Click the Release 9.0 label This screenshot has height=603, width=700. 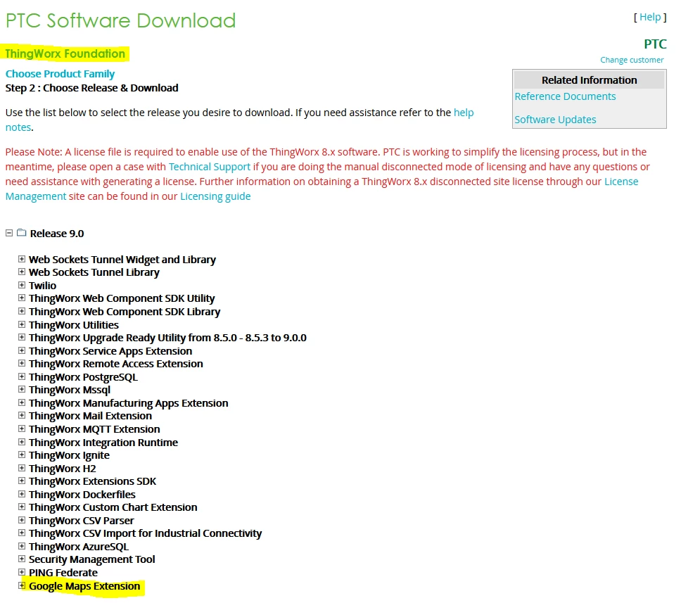point(57,234)
